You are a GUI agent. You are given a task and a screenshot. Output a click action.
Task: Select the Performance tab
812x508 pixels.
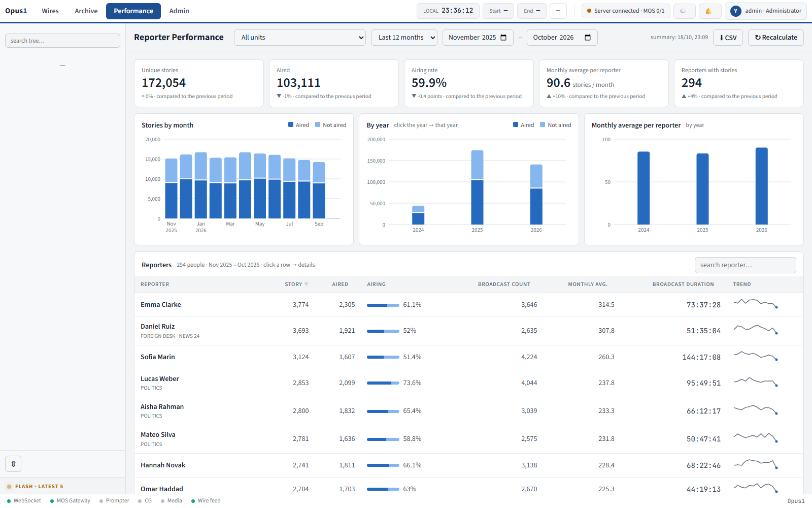133,11
